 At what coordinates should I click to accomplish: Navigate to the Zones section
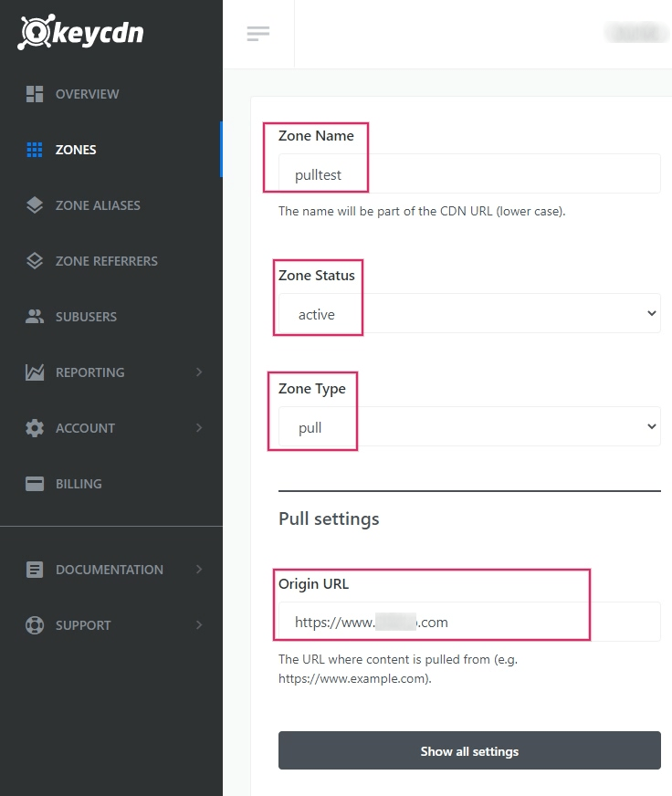75,149
